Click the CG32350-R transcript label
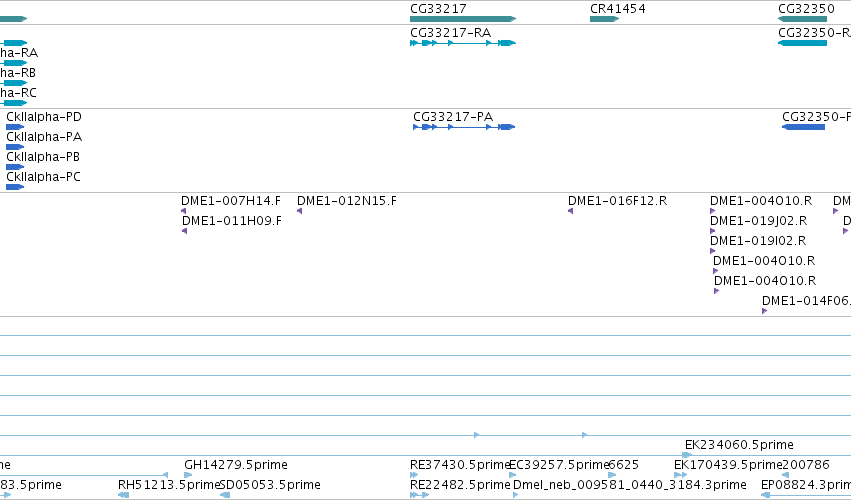The image size is (851, 500). [814, 33]
